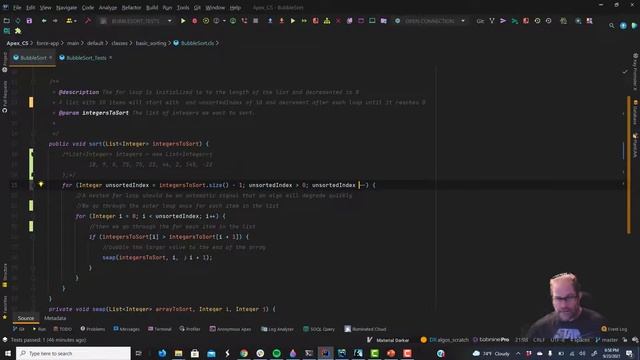The height and width of the screenshot is (360, 640).
Task: Open the Analyze menu
Action: tap(108, 8)
